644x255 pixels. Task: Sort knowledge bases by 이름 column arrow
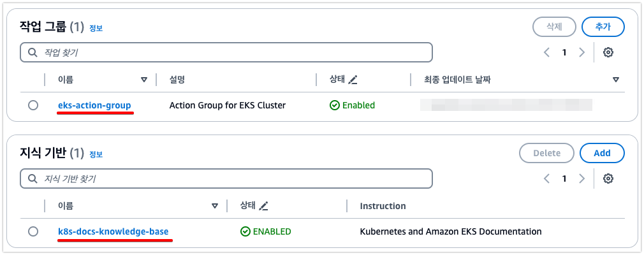(214, 206)
